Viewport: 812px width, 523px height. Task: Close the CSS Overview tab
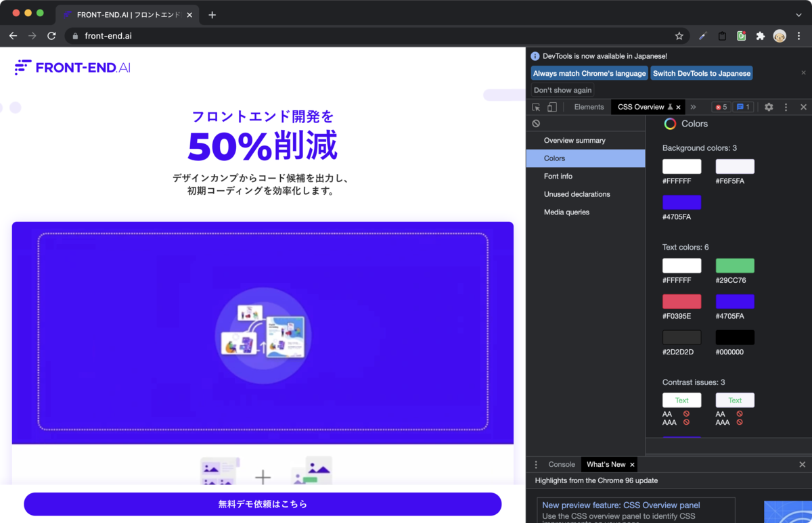[x=678, y=108]
